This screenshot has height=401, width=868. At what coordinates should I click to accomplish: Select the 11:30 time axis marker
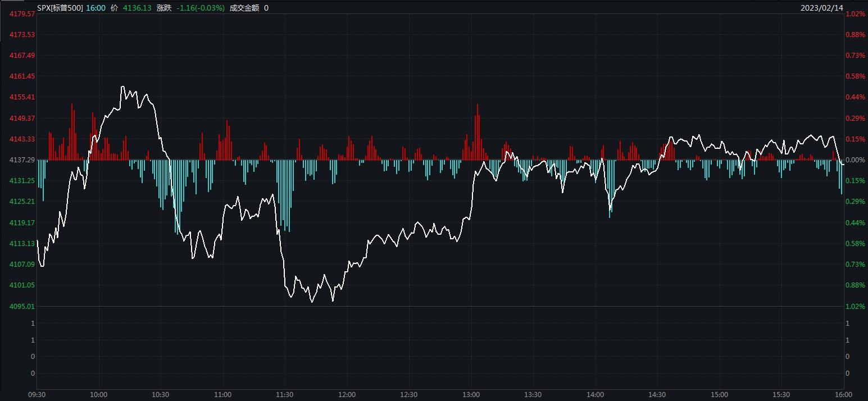285,395
